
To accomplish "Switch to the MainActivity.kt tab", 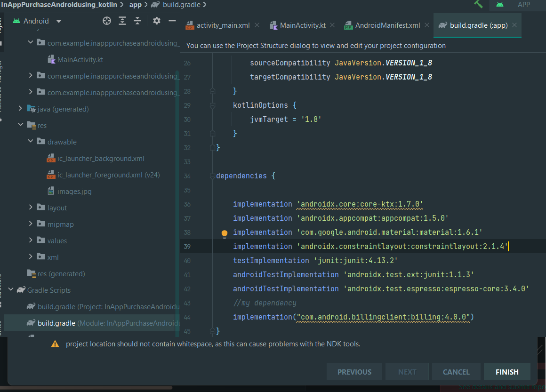I will (x=302, y=25).
